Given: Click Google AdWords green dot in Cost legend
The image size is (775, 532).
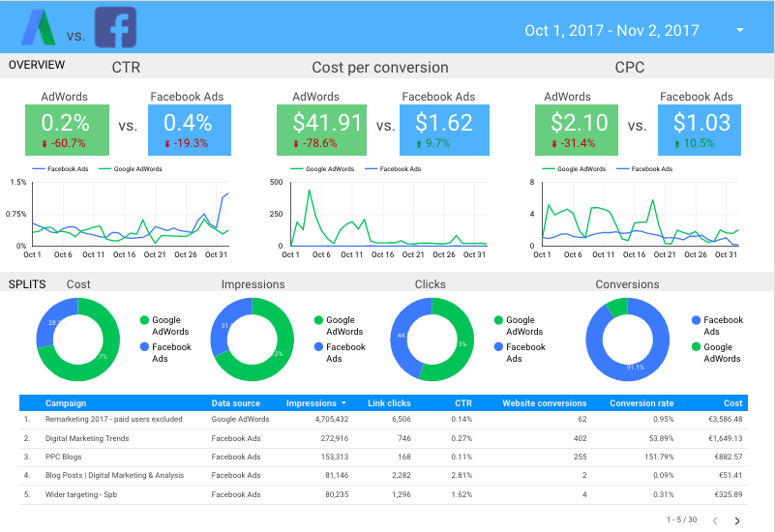Looking at the screenshot, I should pos(144,320).
